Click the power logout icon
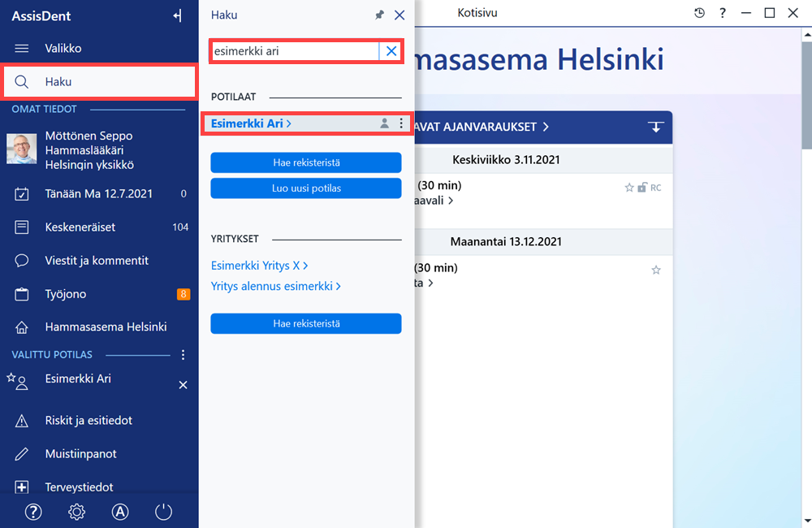The width and height of the screenshot is (812, 528). click(164, 512)
